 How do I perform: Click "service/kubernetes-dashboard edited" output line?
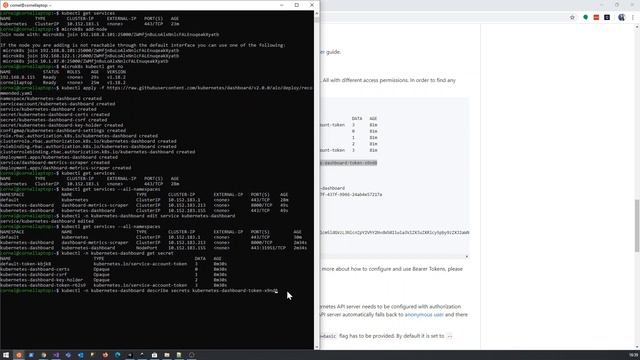tap(47, 221)
